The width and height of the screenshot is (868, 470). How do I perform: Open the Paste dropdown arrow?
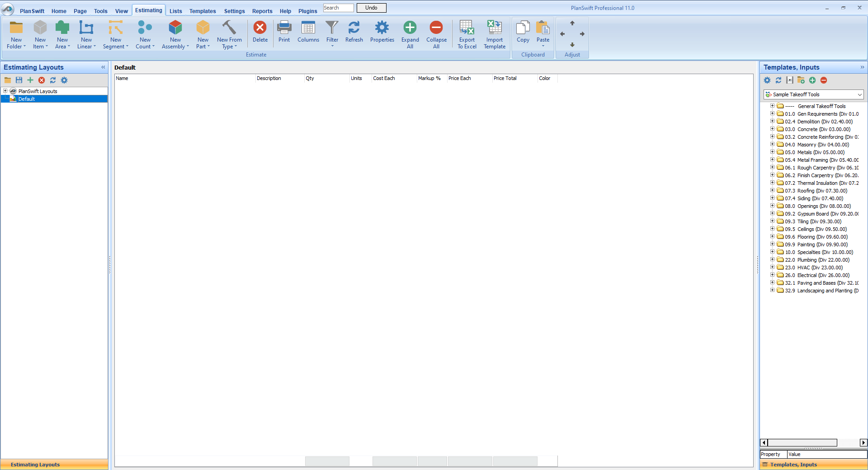543,46
